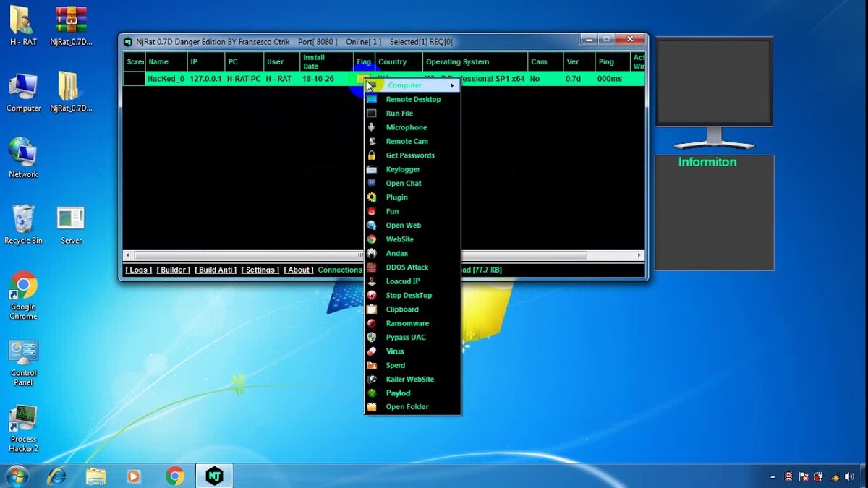This screenshot has height=488, width=868.
Task: Click the 0.7d version cell
Action: point(573,79)
